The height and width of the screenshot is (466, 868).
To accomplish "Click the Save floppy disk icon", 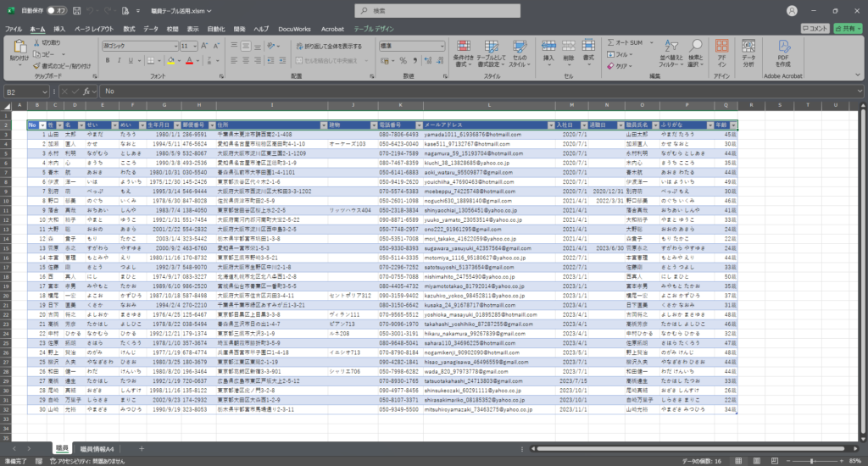I will 77,10.
